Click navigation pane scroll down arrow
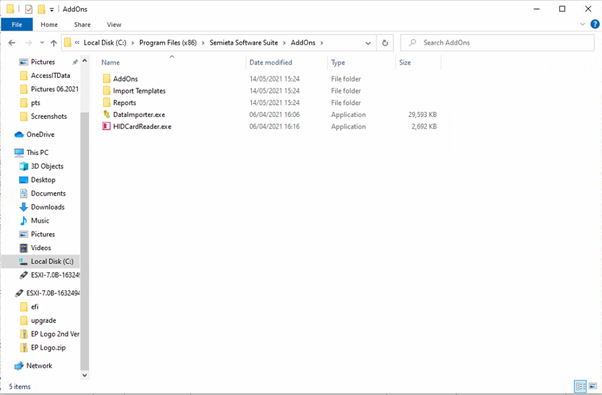Screen dimensions: 602x395 pos(84,375)
